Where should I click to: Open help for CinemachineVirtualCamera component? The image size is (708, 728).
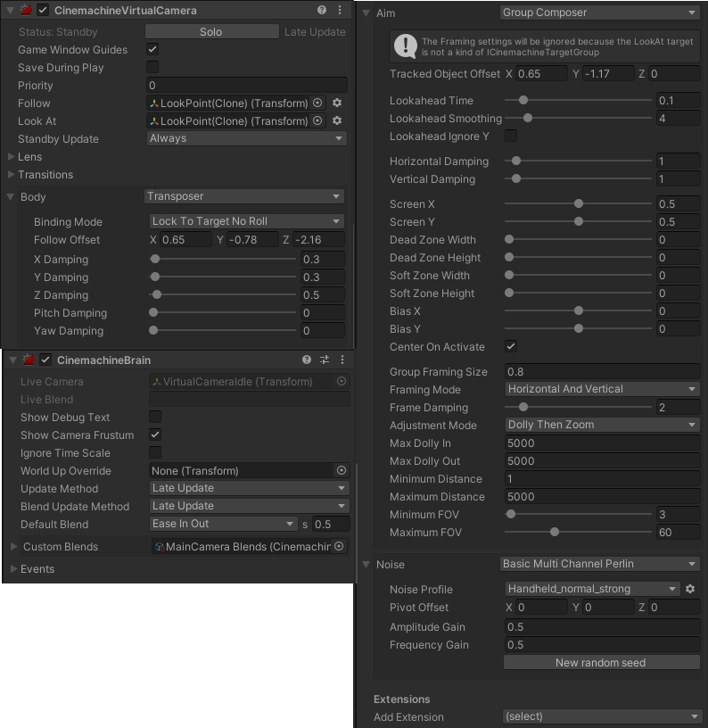322,10
